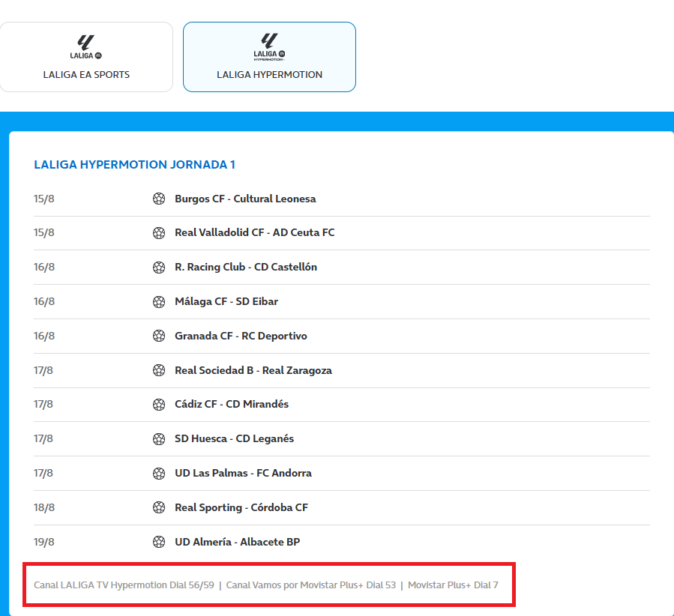674x616 pixels.
Task: Select the LALIGA EA SPORTS tab
Action: click(86, 58)
